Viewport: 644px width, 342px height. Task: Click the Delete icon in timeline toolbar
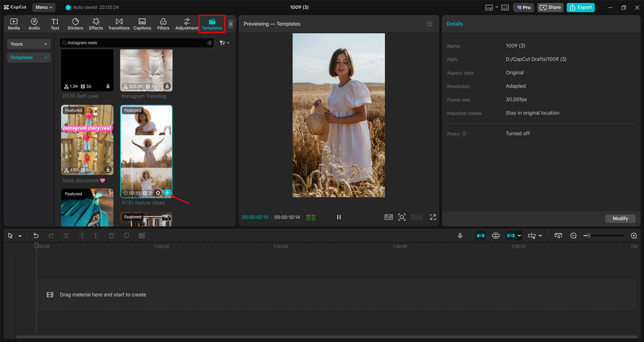(x=111, y=236)
